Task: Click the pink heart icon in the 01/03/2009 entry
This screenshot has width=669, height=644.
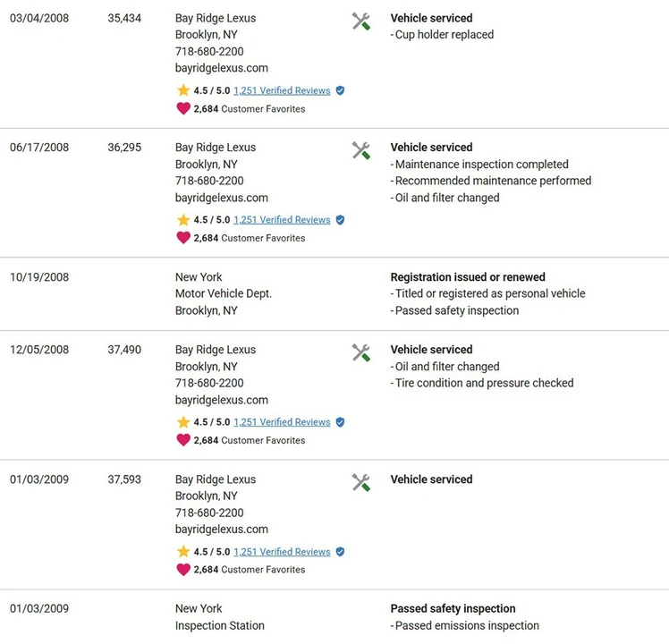Action: click(183, 570)
